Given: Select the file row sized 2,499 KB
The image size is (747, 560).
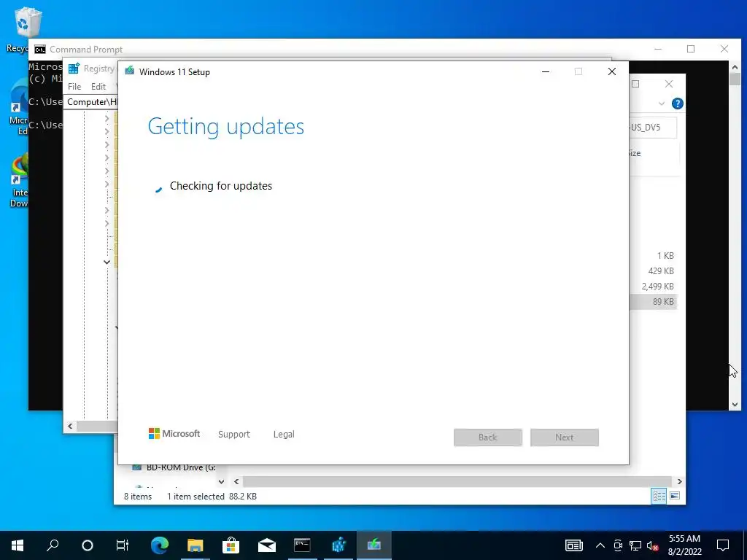Looking at the screenshot, I should pos(653,286).
